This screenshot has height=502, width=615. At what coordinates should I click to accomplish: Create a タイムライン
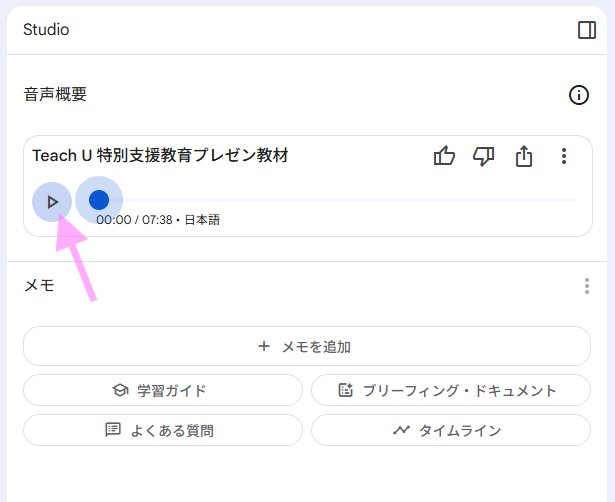coord(451,430)
